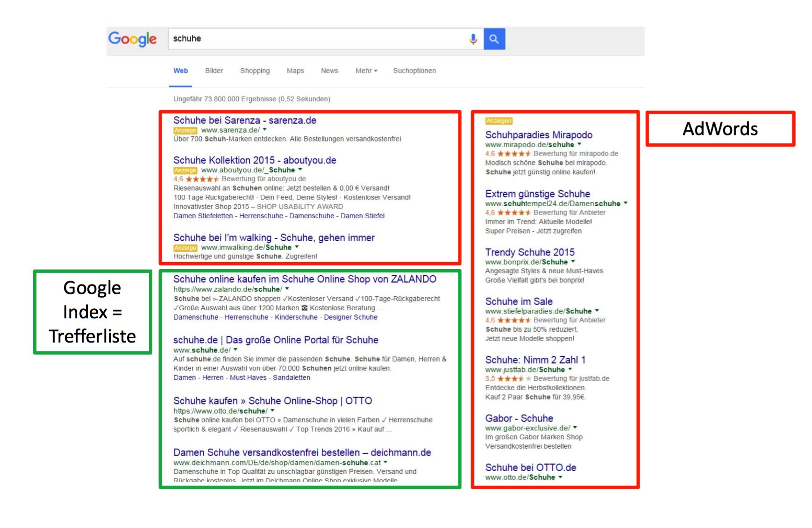The image size is (812, 528).
Task: Open Damen Schuhe deichmann.de result
Action: click(x=302, y=453)
